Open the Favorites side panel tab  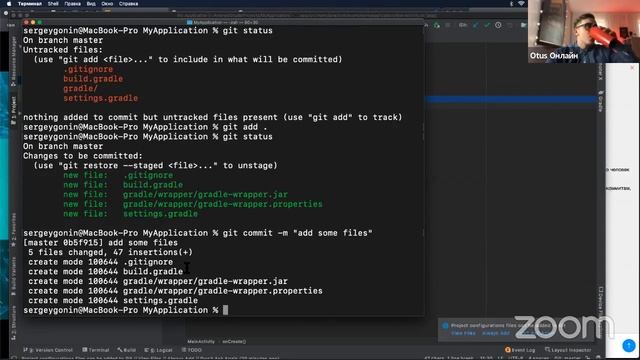pyautogui.click(x=13, y=229)
